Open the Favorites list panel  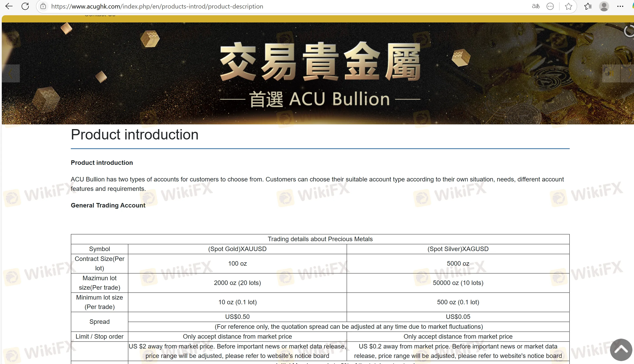coord(588,6)
